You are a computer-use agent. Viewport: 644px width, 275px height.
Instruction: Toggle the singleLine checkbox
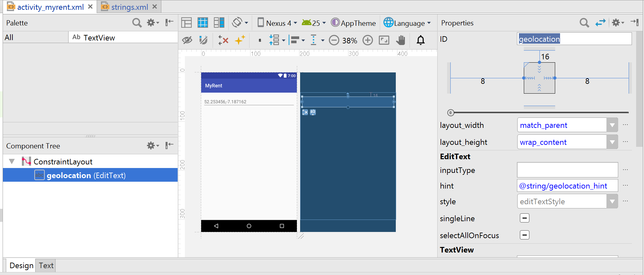524,218
